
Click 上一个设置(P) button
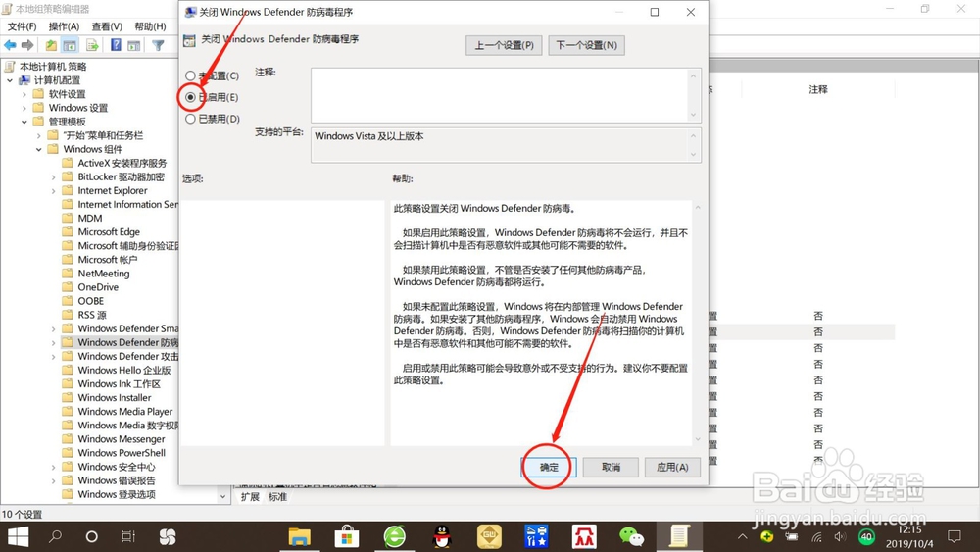click(x=504, y=45)
